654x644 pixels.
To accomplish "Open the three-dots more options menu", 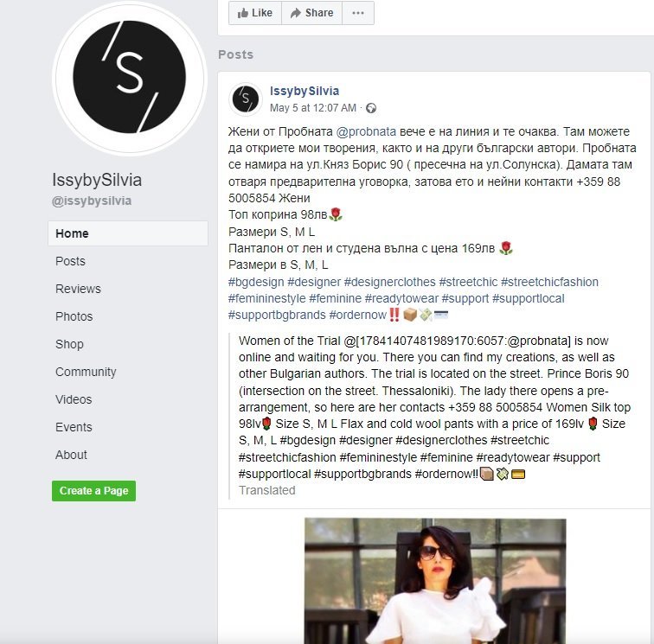I will click(x=358, y=13).
